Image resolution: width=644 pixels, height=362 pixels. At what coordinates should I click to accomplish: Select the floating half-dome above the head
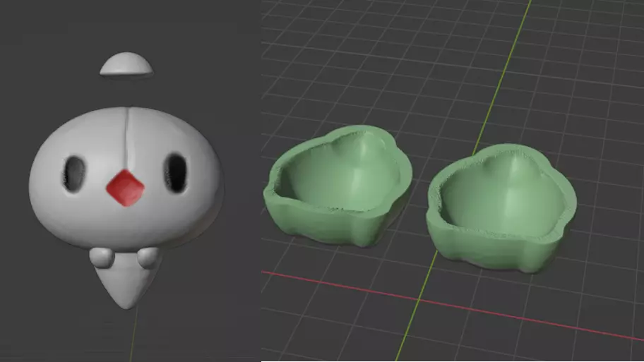pyautogui.click(x=126, y=64)
